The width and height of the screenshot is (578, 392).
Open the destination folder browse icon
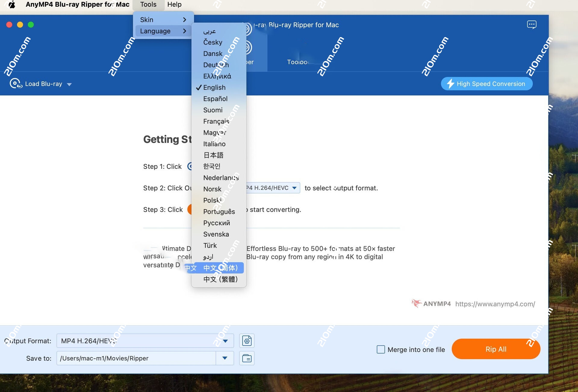pyautogui.click(x=247, y=358)
